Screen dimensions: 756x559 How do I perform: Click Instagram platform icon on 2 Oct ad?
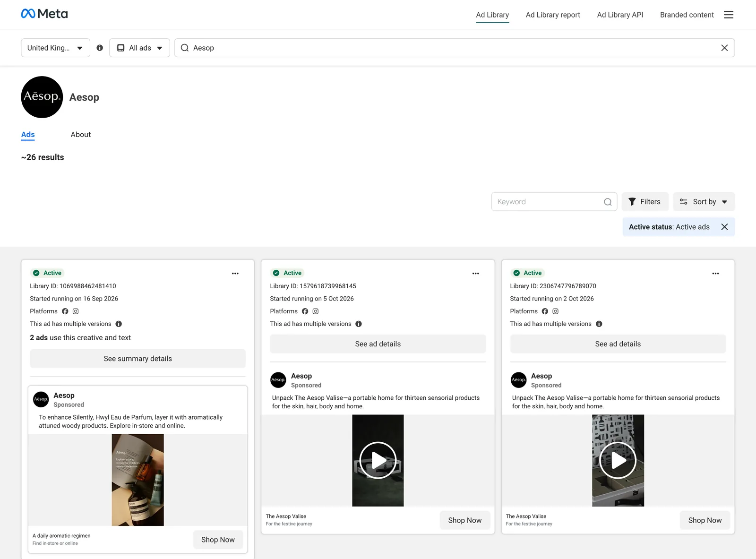tap(556, 311)
